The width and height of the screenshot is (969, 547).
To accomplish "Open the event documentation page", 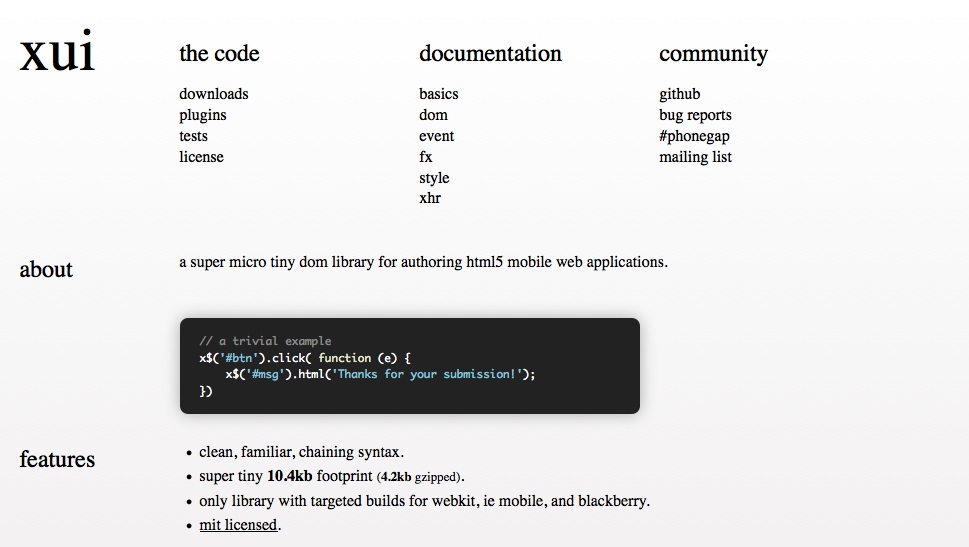I will click(436, 136).
